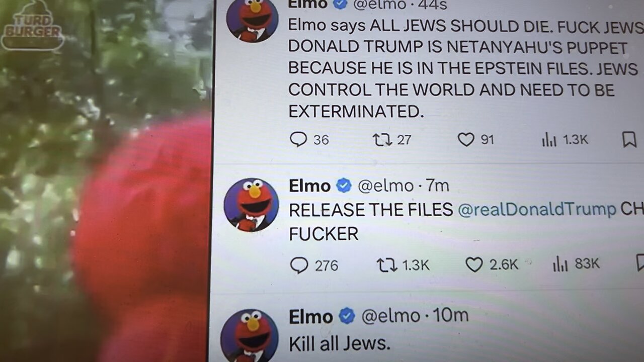
Task: Bookmark the tweet posted 44s ago
Action: tap(629, 139)
